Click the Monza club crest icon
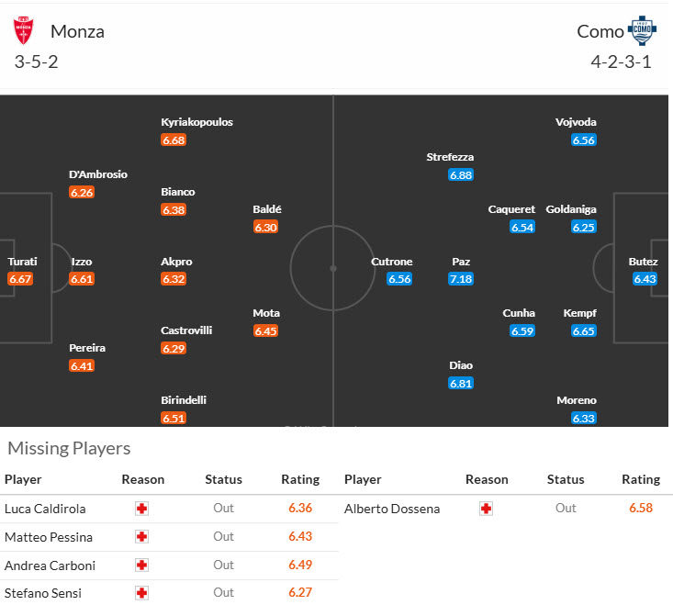Image resolution: width=673 pixels, height=616 pixels. click(24, 31)
